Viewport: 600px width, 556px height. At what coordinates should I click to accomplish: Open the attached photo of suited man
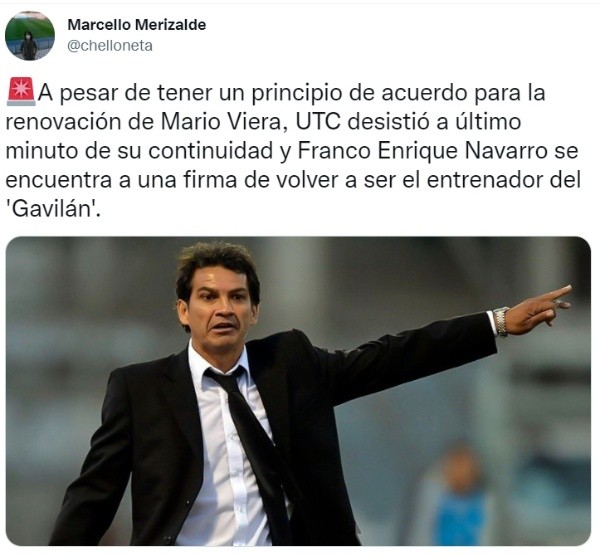pos(298,391)
